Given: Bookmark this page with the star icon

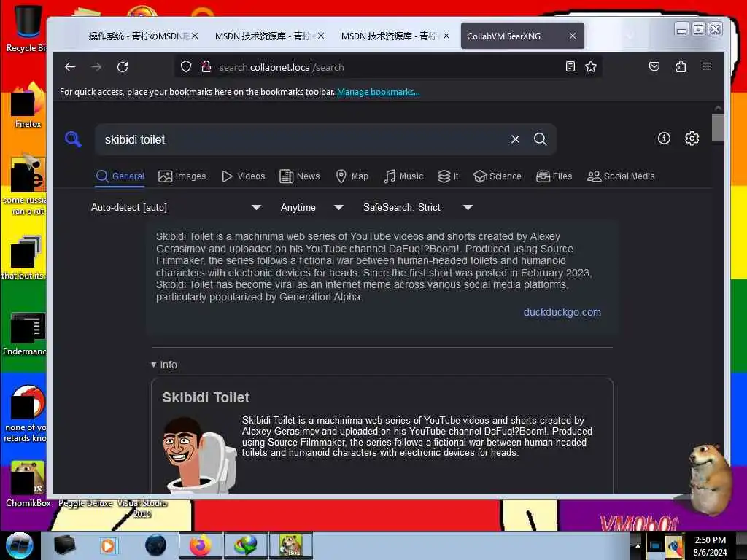Looking at the screenshot, I should 591,66.
